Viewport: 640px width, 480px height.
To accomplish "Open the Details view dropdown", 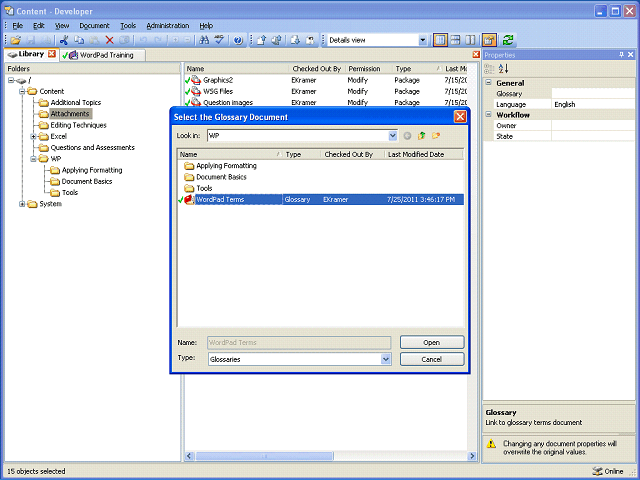I will pos(422,40).
